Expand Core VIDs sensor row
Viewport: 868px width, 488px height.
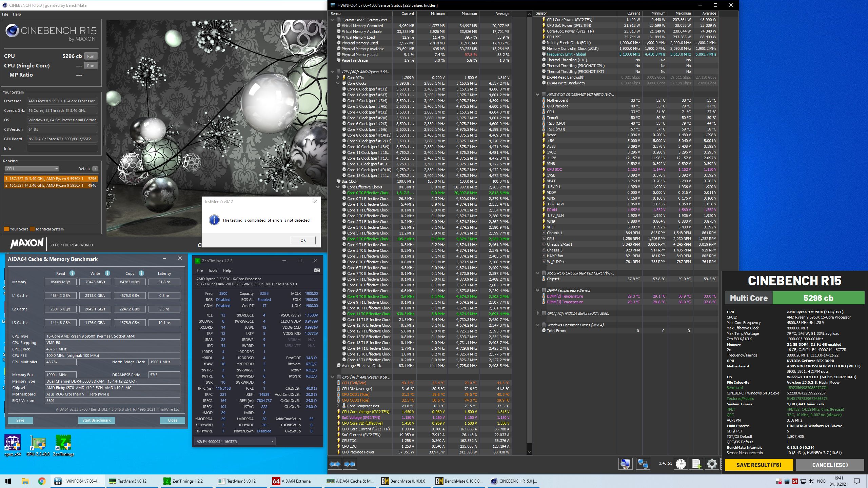[338, 78]
